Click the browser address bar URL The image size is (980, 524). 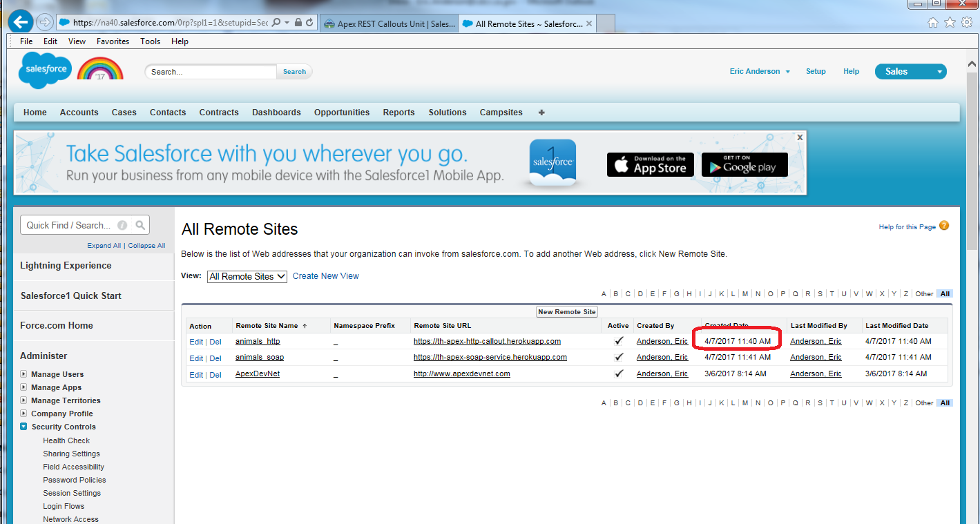click(x=171, y=23)
